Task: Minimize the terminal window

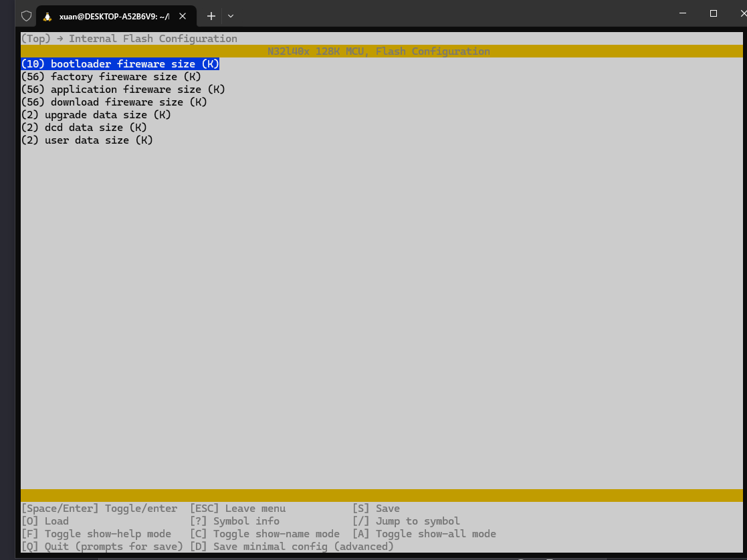Action: 683,13
